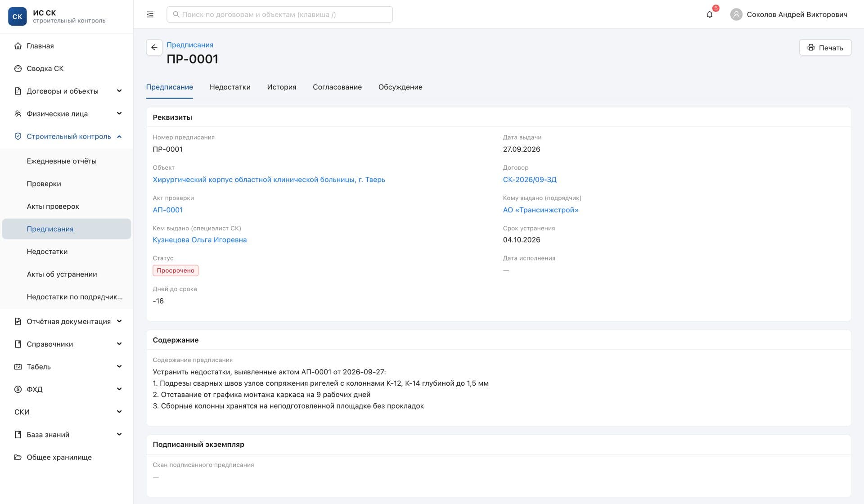
Task: Expand the Договоры и объекты chevron
Action: pyautogui.click(x=119, y=91)
